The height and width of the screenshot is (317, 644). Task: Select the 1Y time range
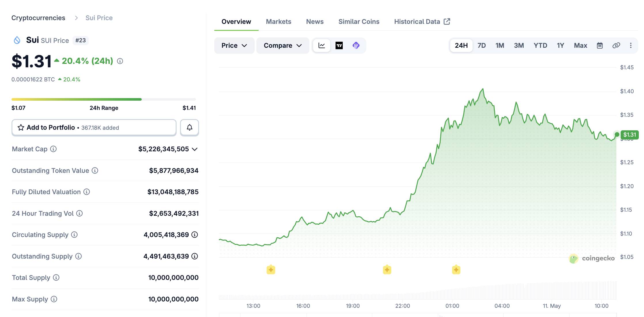560,45
